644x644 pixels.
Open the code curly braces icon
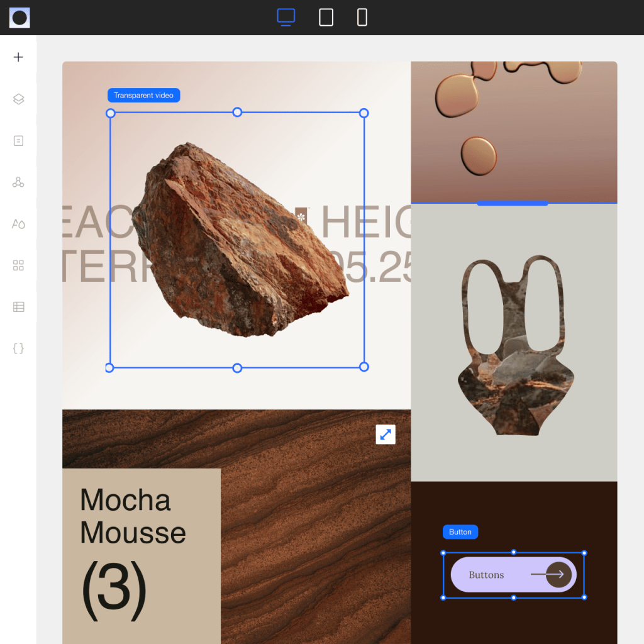18,348
